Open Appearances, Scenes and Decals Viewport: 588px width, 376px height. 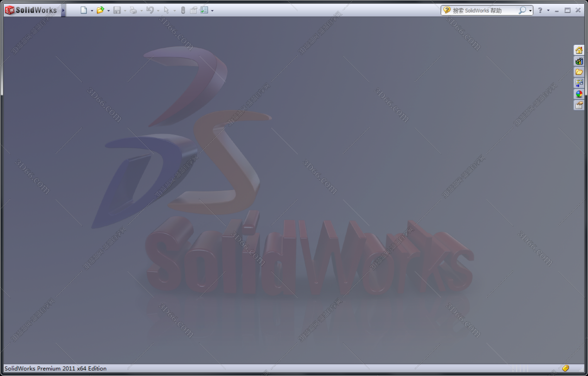[579, 93]
